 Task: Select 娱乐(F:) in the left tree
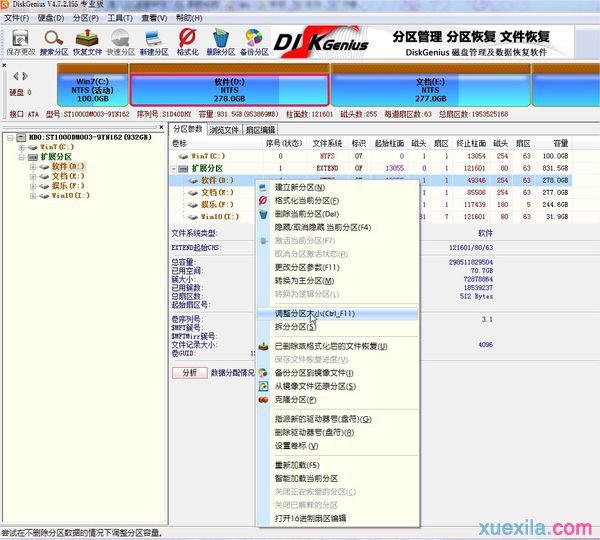click(68, 186)
